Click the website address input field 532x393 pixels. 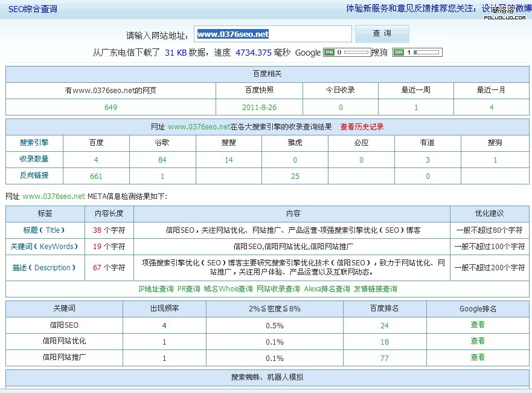[273, 34]
